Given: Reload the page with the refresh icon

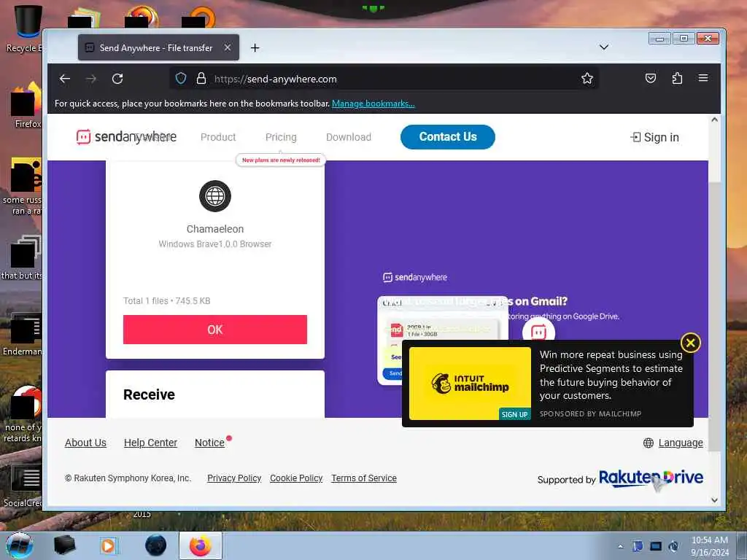Looking at the screenshot, I should 117,79.
